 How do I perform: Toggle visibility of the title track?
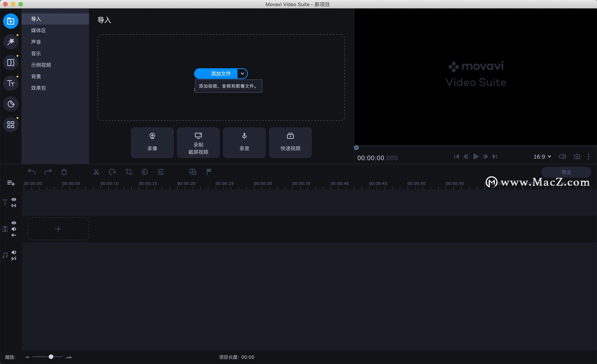pos(14,200)
